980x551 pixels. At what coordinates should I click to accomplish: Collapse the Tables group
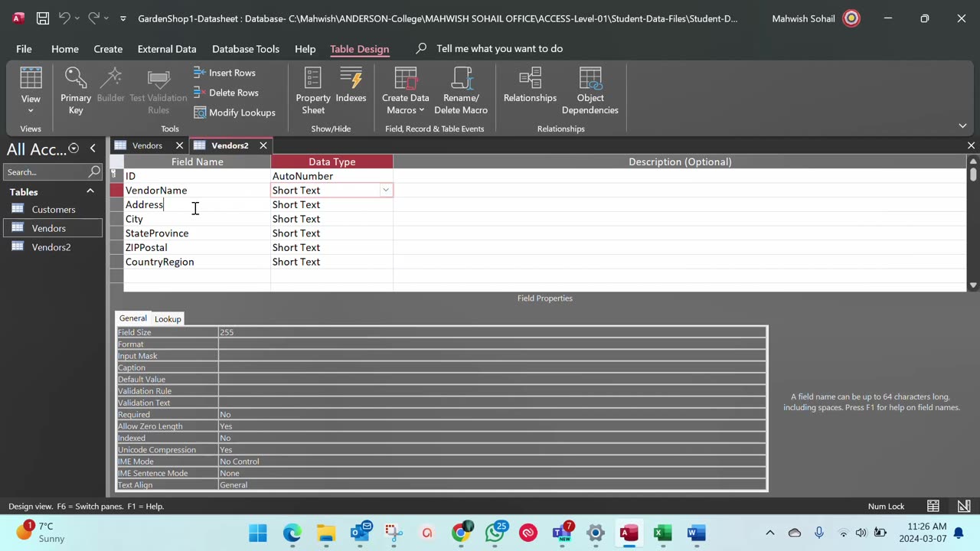tap(90, 191)
